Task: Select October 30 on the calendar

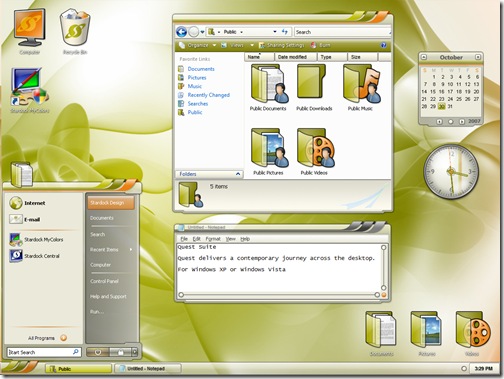Action: point(441,106)
